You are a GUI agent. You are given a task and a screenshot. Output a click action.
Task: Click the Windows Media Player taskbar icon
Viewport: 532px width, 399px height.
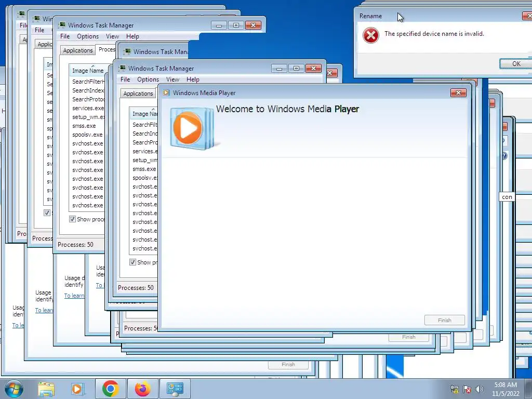(78, 389)
